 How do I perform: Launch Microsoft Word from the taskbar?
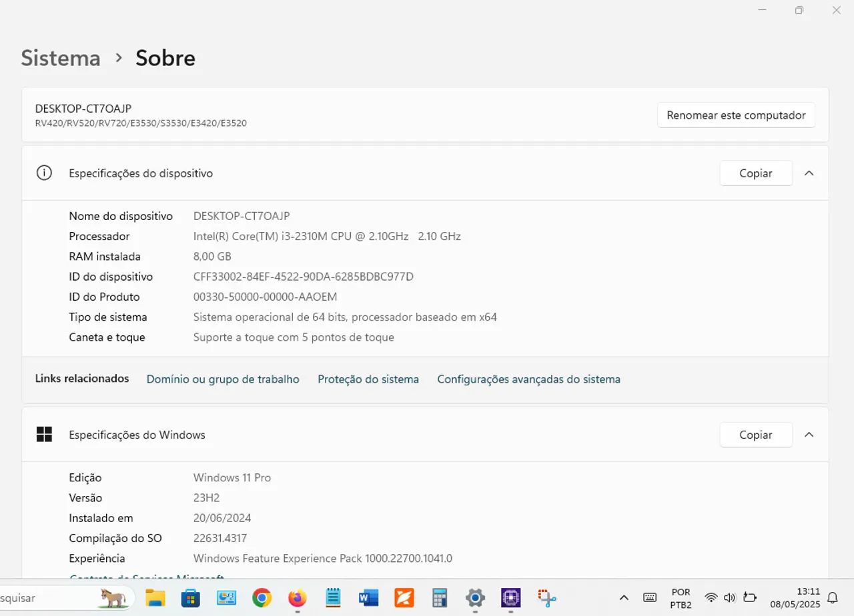click(368, 597)
